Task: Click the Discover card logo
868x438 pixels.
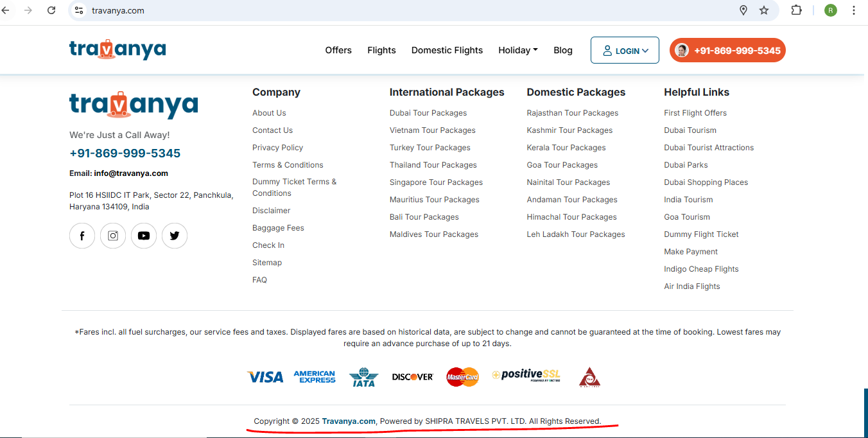Action: pos(413,377)
